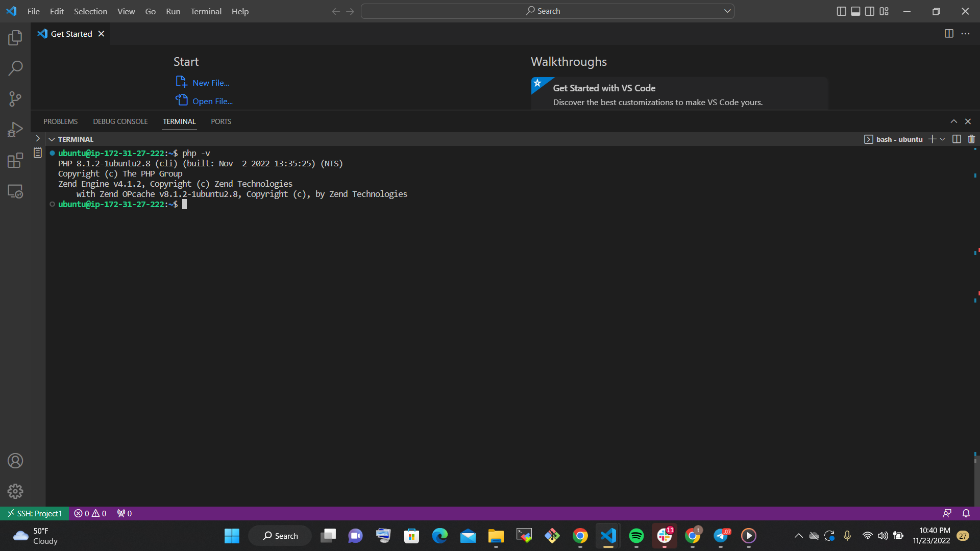
Task: Open SSH: Project1 in the status bar
Action: pos(34,513)
